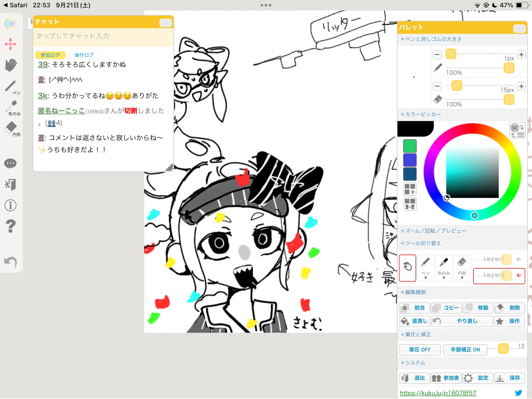Collapse the チャット panel with header button

(166, 23)
